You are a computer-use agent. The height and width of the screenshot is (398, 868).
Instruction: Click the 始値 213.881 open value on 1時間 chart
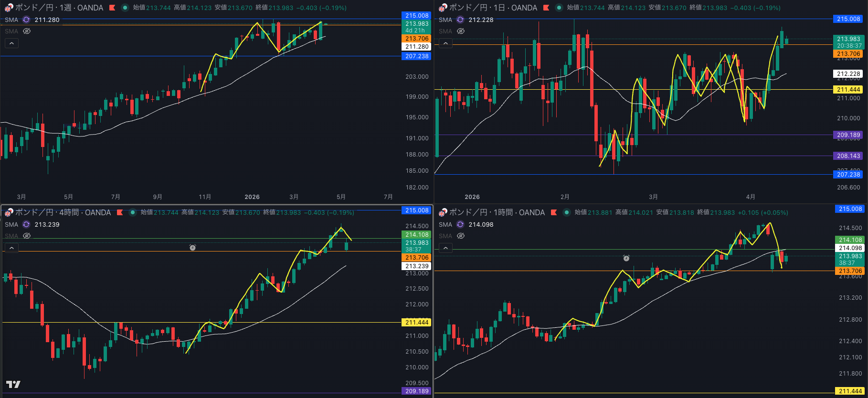(x=593, y=212)
